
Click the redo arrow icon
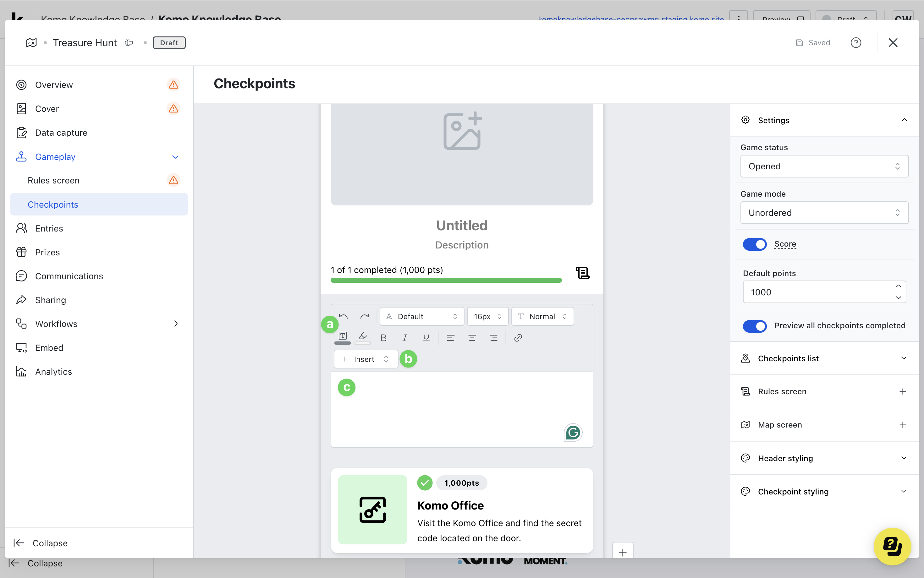(x=365, y=317)
